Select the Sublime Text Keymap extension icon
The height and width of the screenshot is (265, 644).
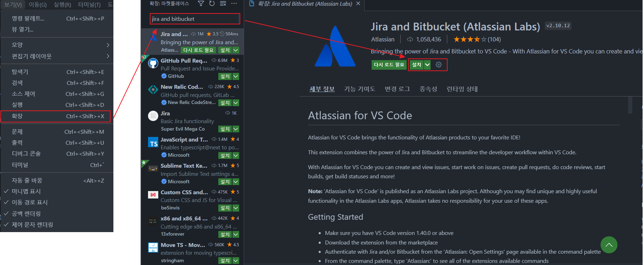click(153, 168)
